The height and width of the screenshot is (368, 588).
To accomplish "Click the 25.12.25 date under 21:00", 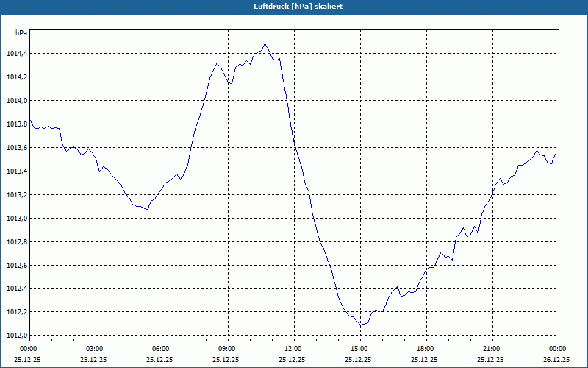I will pos(490,359).
